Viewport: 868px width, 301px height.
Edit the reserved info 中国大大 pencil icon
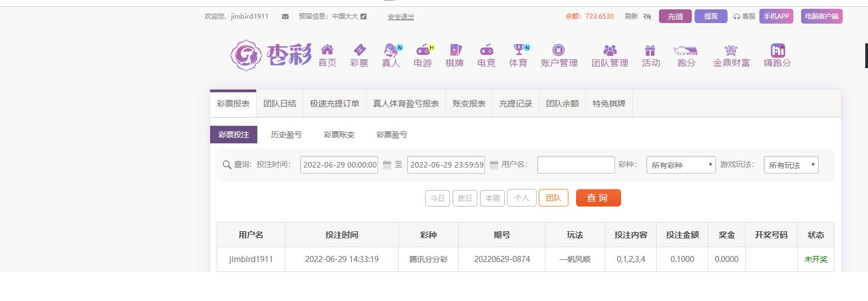point(363,16)
